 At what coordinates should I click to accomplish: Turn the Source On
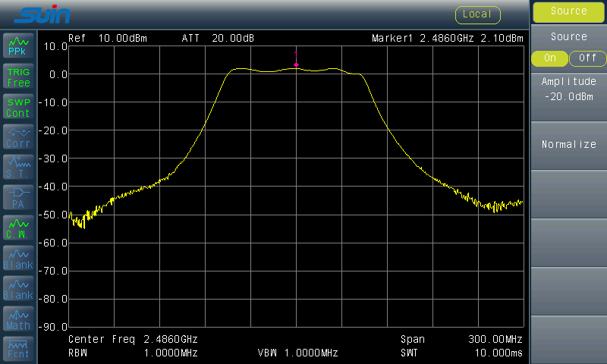click(549, 58)
